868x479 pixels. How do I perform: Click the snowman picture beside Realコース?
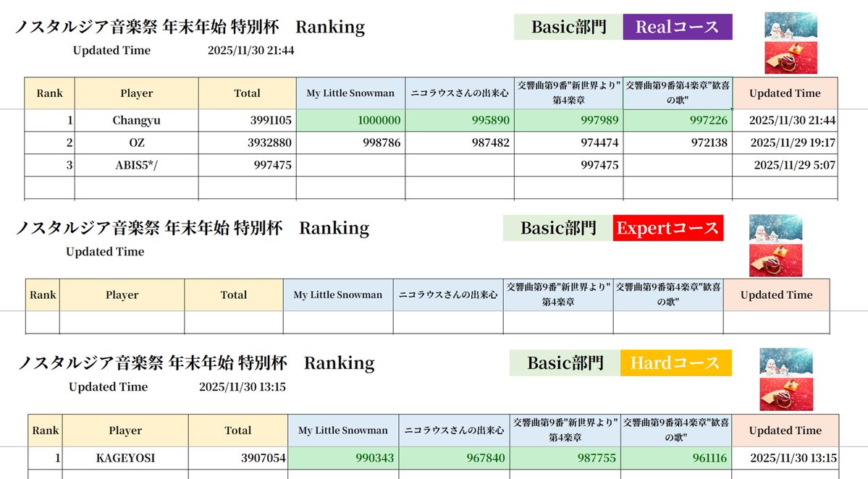tap(791, 25)
